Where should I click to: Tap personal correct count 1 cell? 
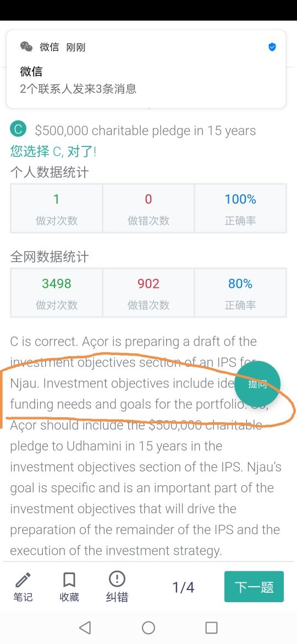click(x=57, y=209)
